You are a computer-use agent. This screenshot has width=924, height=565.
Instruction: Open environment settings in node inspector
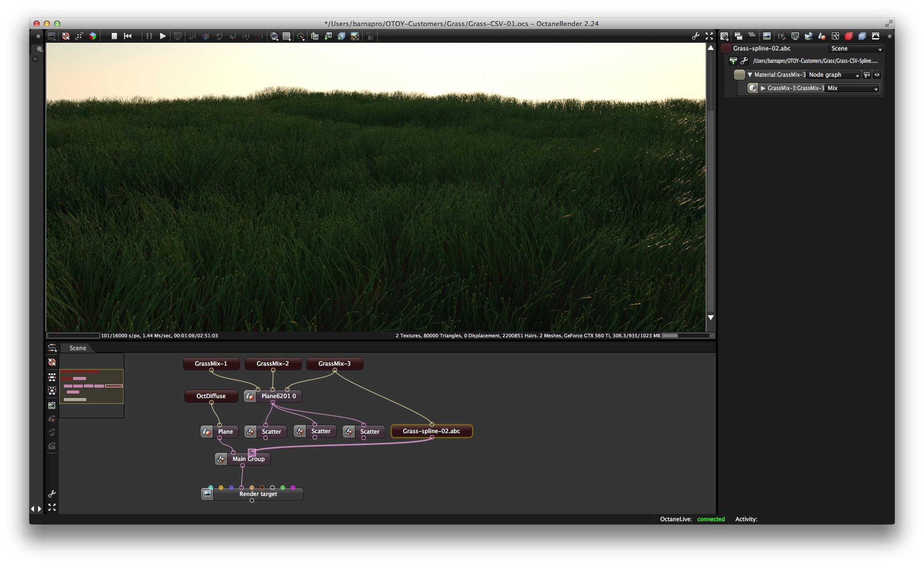tap(808, 36)
